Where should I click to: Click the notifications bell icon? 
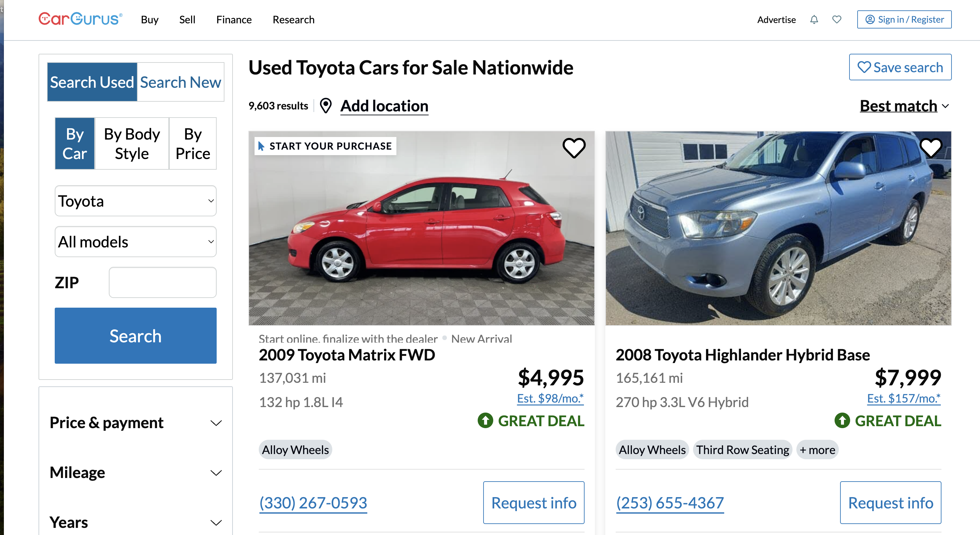pos(814,19)
